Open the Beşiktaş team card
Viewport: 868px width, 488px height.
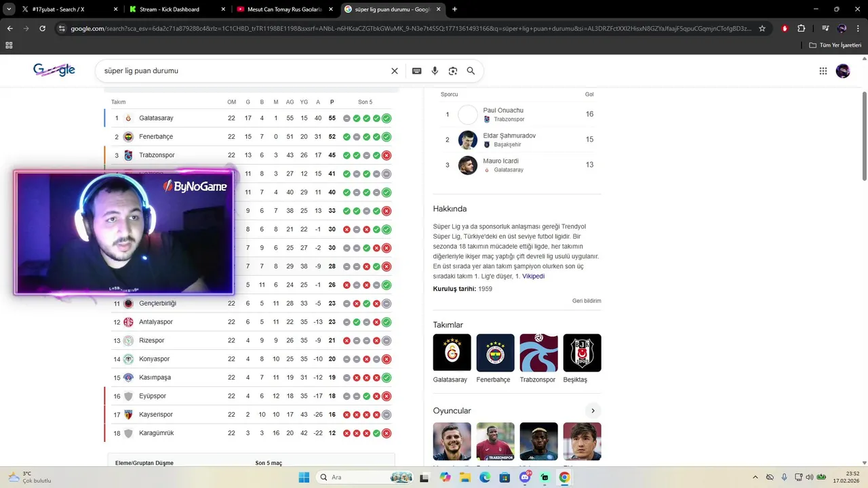point(582,359)
